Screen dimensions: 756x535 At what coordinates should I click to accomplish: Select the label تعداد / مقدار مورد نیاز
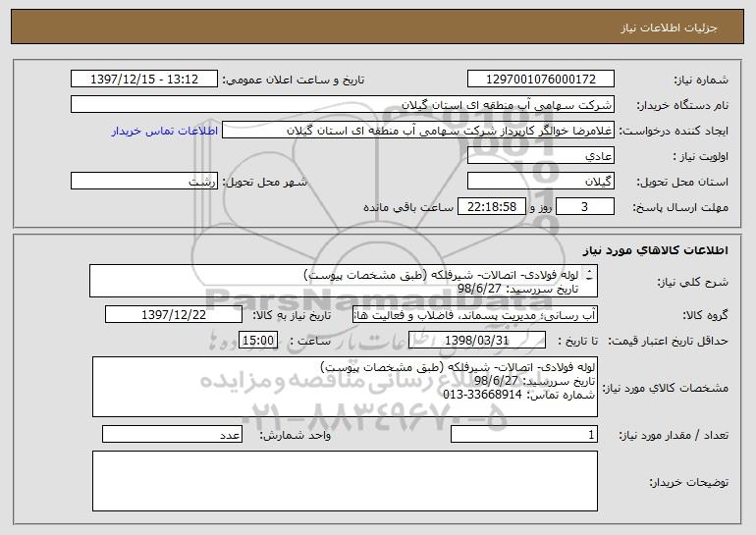pyautogui.click(x=674, y=435)
